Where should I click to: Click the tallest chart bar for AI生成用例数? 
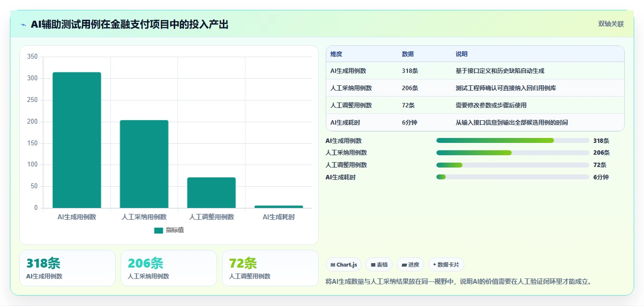[77, 140]
